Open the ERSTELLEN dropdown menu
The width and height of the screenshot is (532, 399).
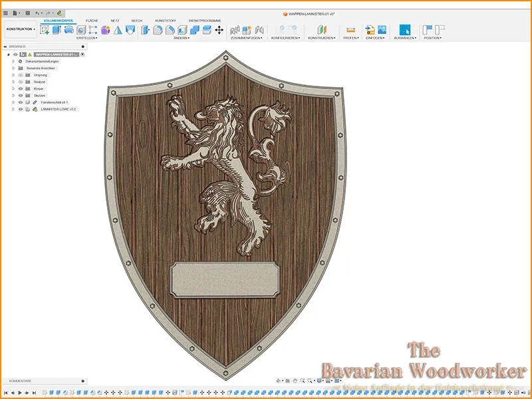[x=86, y=38]
